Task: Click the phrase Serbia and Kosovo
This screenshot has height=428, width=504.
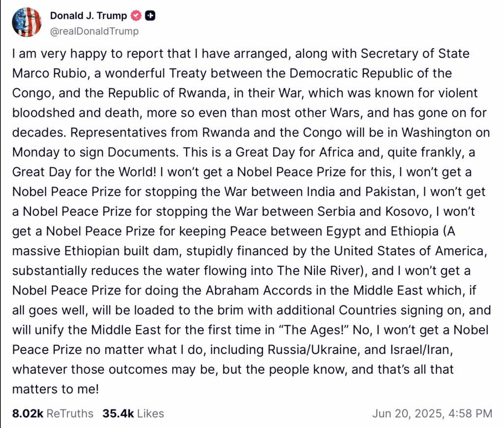Action: point(373,212)
